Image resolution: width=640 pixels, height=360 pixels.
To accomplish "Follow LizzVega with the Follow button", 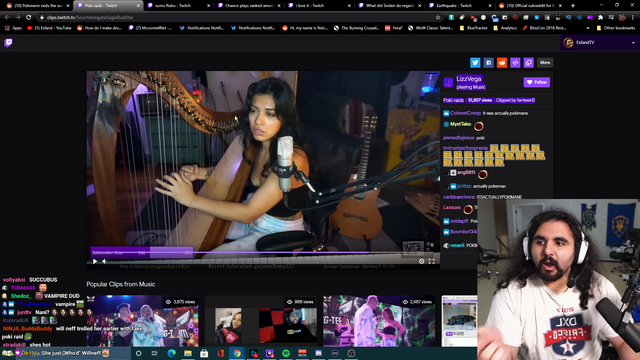I will (537, 82).
